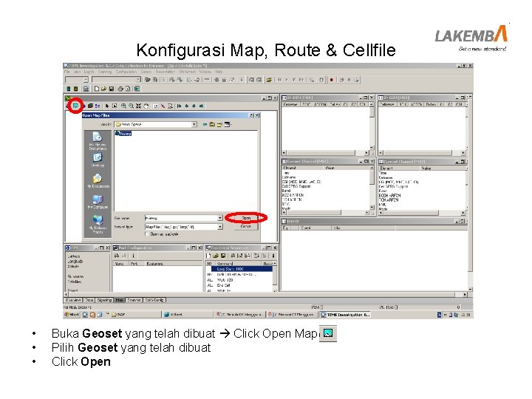532x399 pixels.
Task: Go to Desktop in dialog sidebar
Action: tap(98, 160)
